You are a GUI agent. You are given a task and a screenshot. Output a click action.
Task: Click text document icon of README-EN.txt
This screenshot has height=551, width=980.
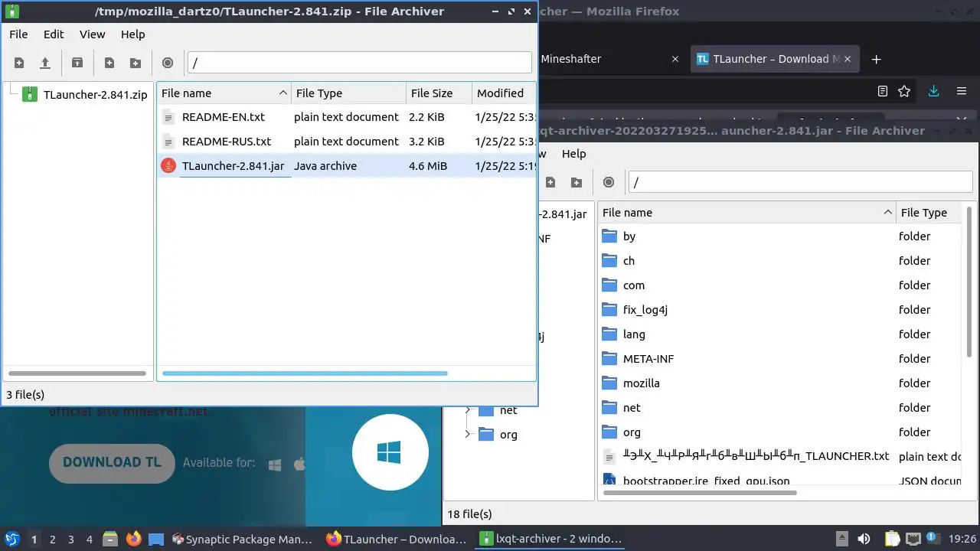(x=168, y=117)
